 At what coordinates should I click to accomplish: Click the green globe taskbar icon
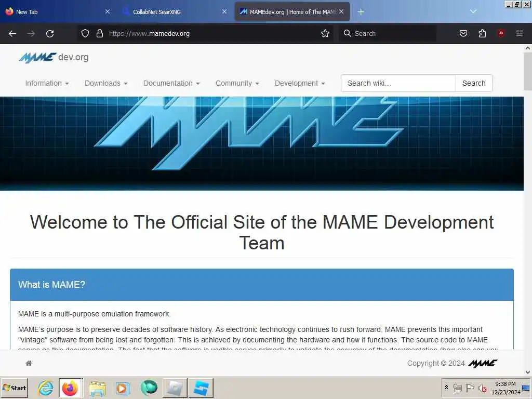149,388
